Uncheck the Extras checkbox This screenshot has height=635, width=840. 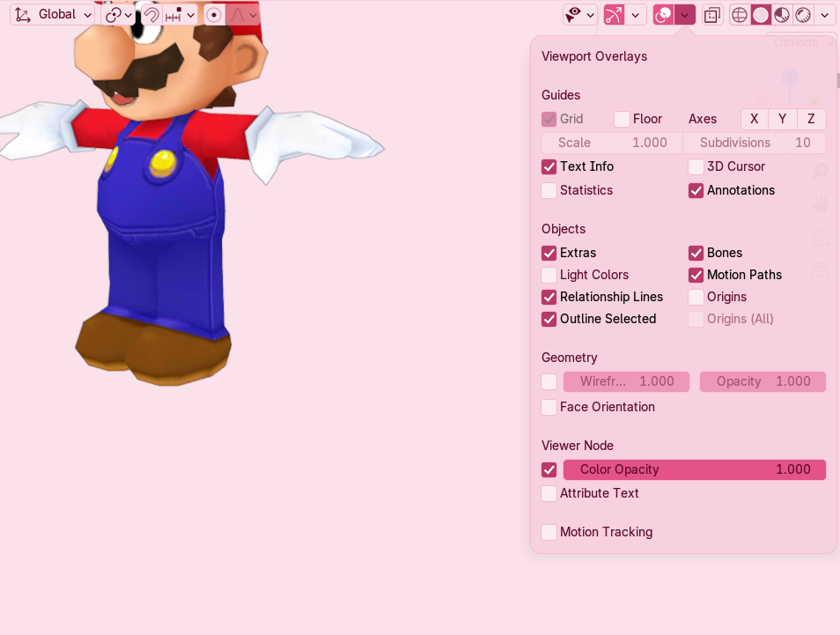pos(549,253)
